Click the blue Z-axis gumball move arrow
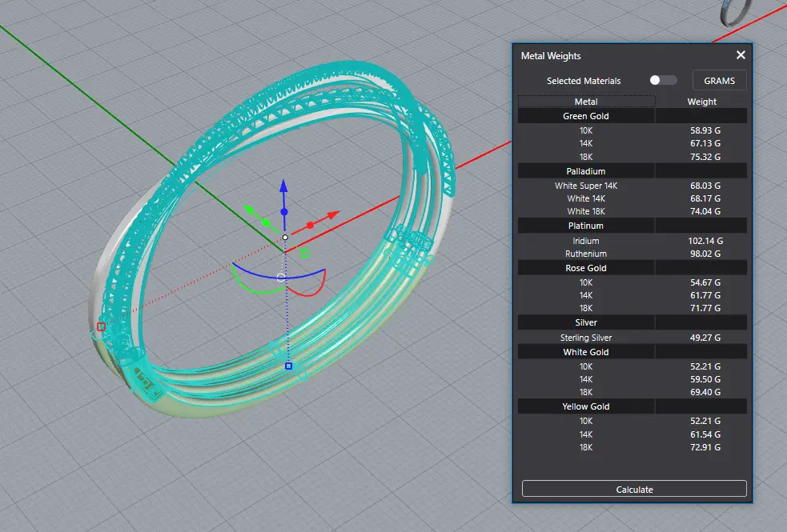The image size is (787, 532). click(283, 187)
